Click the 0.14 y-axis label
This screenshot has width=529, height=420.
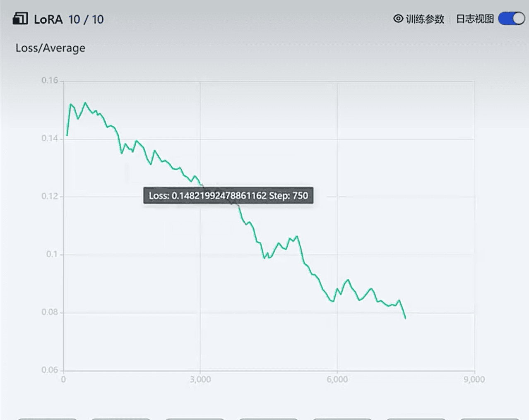coord(50,138)
